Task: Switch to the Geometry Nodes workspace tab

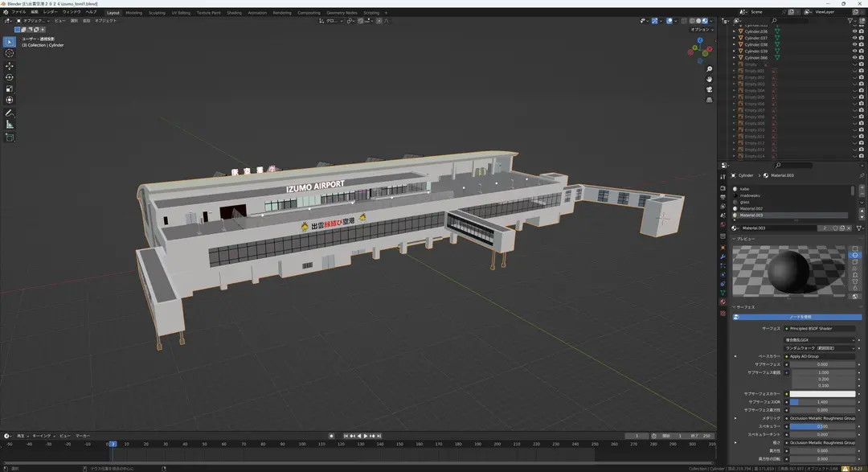Action: (342, 13)
